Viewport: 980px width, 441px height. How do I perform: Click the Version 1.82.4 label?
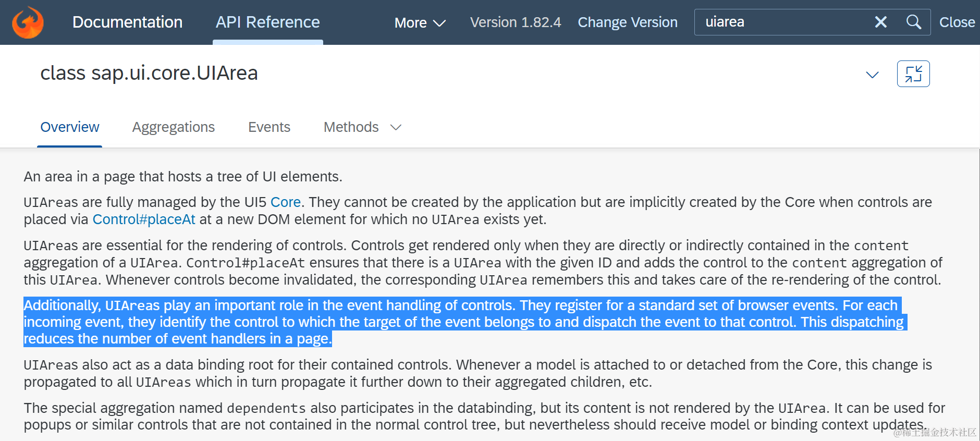pos(516,22)
